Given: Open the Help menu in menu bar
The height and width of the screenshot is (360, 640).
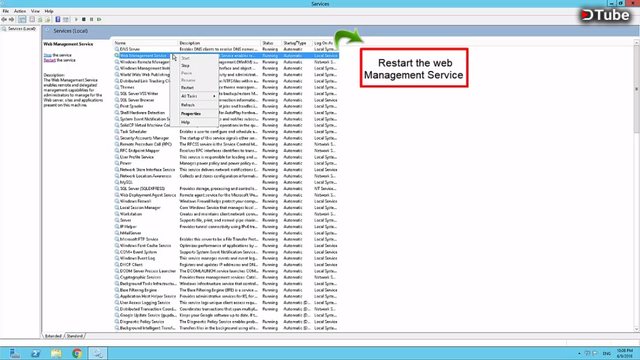Looking at the screenshot, I should 49,11.
